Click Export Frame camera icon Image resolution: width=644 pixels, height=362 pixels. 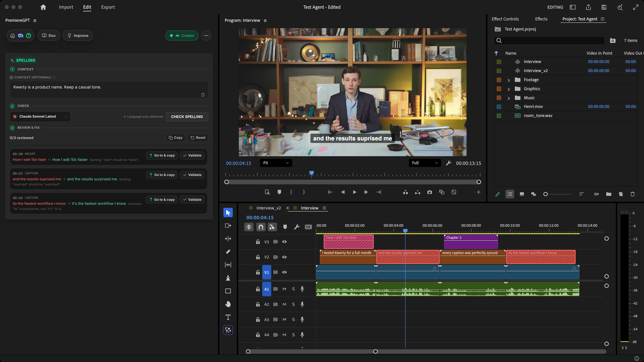point(429,192)
